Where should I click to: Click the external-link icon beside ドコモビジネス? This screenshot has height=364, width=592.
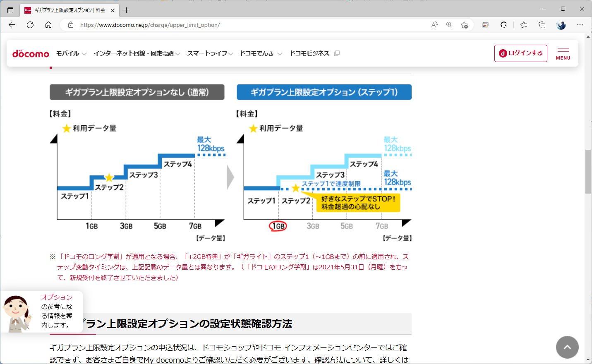(x=336, y=53)
